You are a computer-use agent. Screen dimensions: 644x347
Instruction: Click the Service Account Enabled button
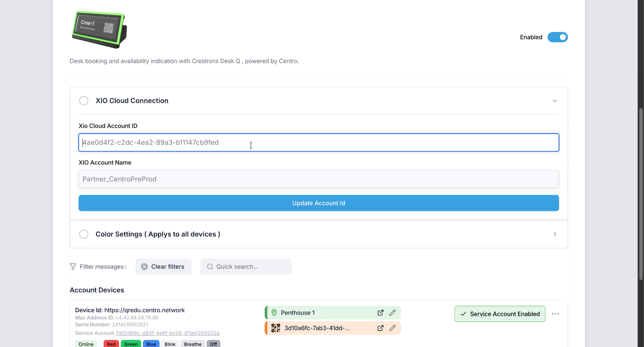click(500, 314)
